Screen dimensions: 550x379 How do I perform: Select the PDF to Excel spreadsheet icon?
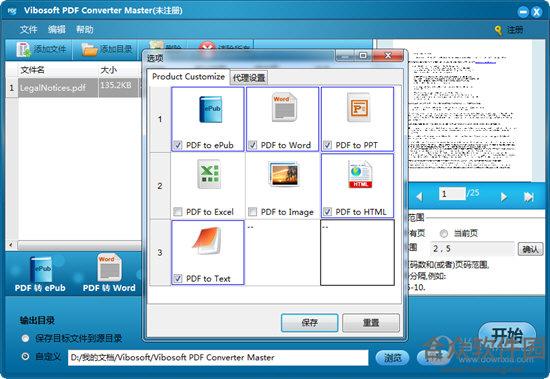[x=209, y=174]
